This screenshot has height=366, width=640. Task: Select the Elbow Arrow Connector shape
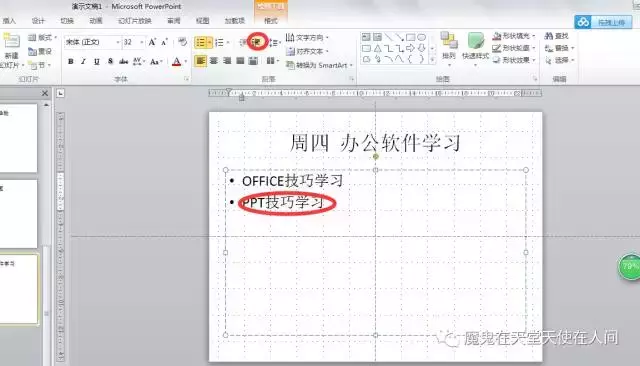(400, 48)
